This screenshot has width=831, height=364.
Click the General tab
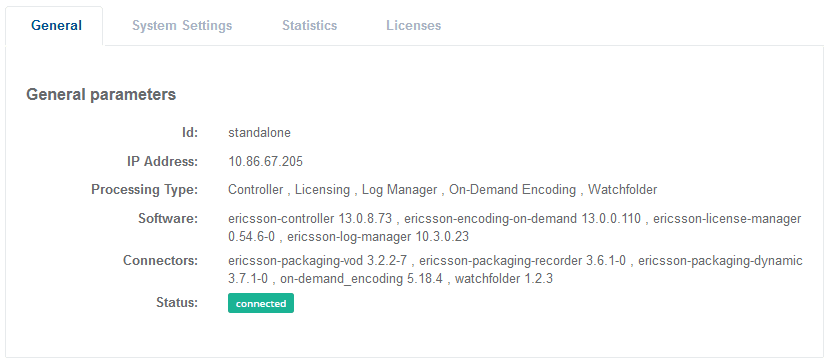56,25
